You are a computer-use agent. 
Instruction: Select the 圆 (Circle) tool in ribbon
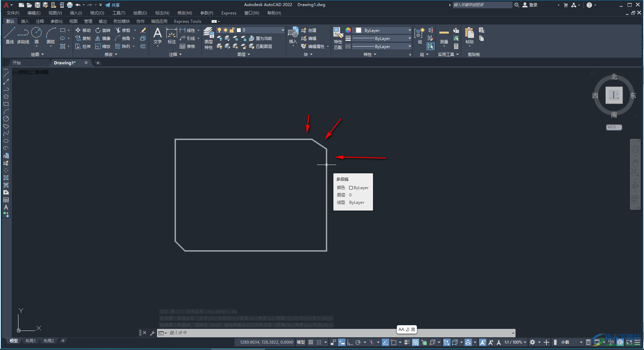(36, 36)
